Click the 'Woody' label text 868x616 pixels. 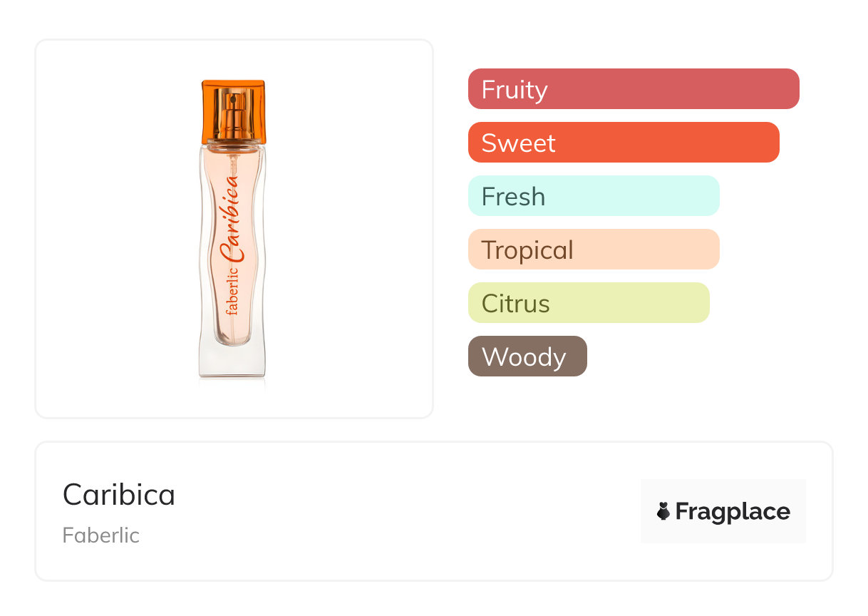524,357
